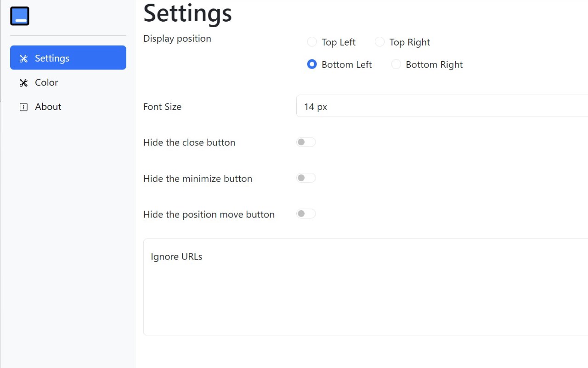This screenshot has width=588, height=368.
Task: Open the Color menu item label
Action: 46,82
